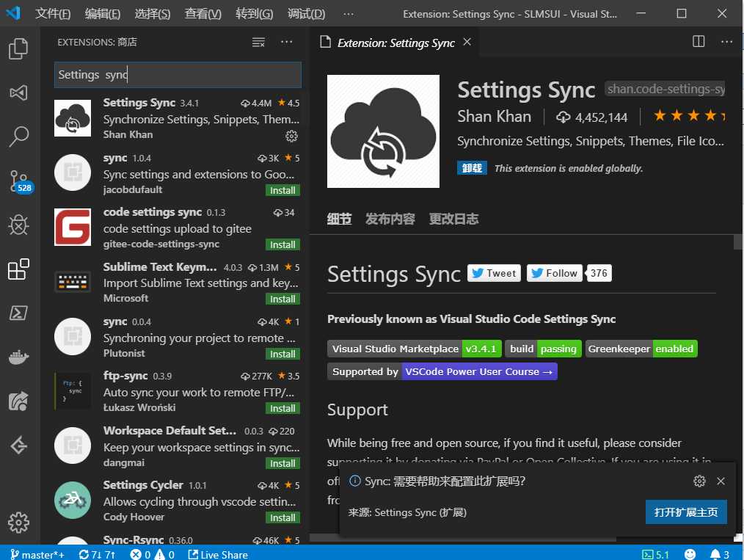Open Visual Studio Marketplace v3.4.1 badge

point(414,349)
